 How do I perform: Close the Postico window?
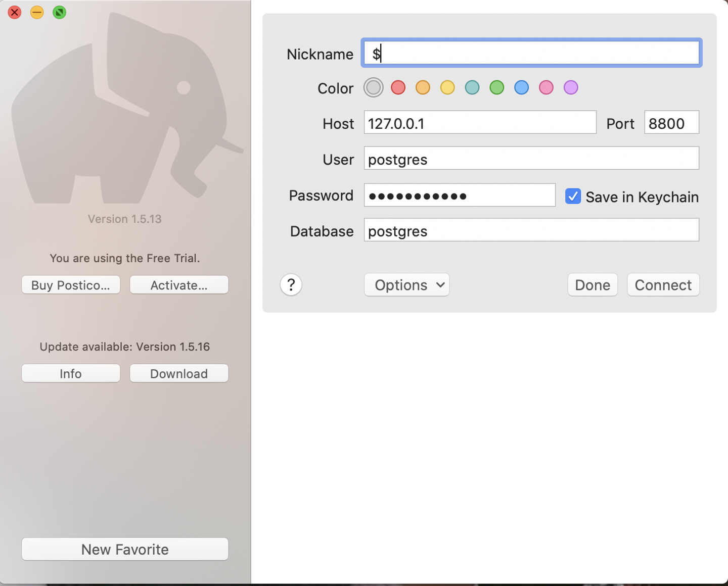point(15,12)
